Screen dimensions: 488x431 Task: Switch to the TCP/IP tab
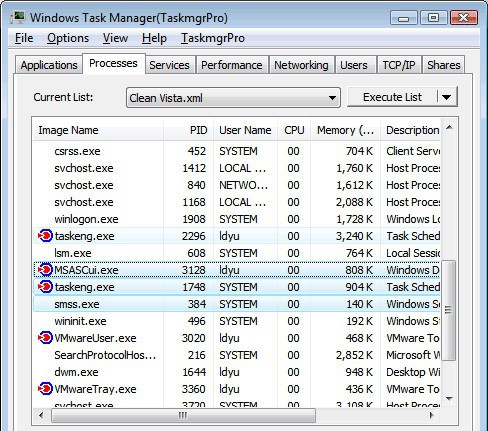point(399,65)
